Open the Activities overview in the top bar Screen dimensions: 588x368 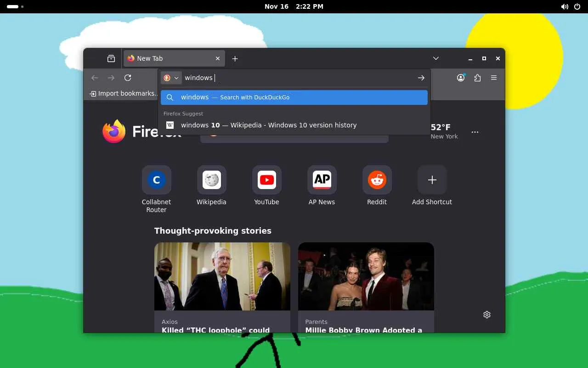(x=15, y=6)
